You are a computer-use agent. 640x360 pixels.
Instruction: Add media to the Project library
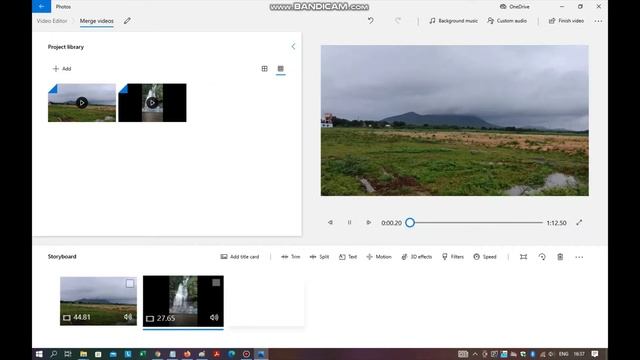(x=62, y=69)
